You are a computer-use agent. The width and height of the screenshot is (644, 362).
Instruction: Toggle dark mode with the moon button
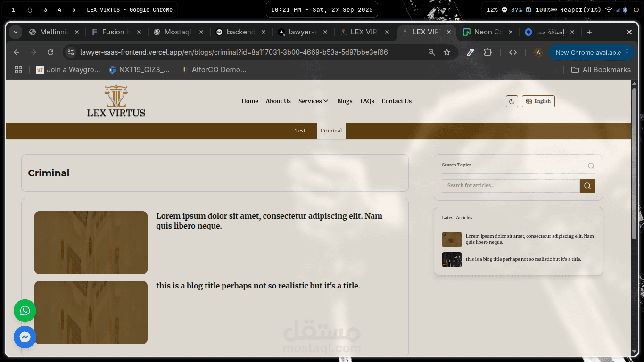pyautogui.click(x=512, y=101)
